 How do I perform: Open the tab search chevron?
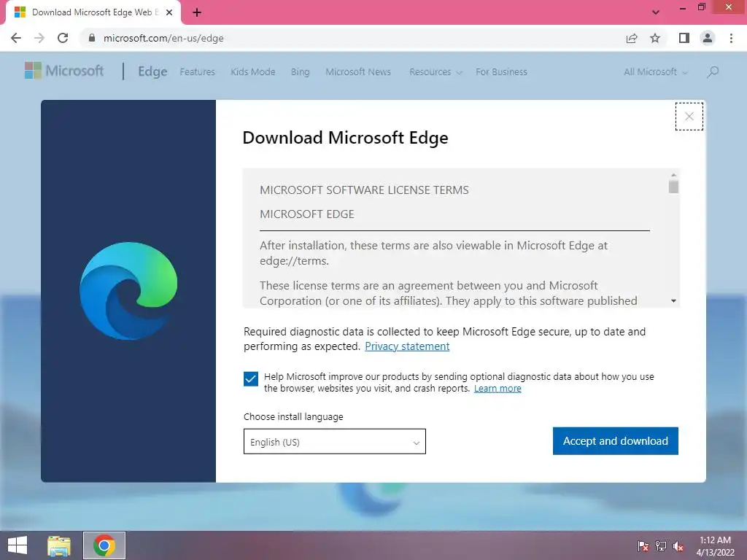tap(656, 12)
